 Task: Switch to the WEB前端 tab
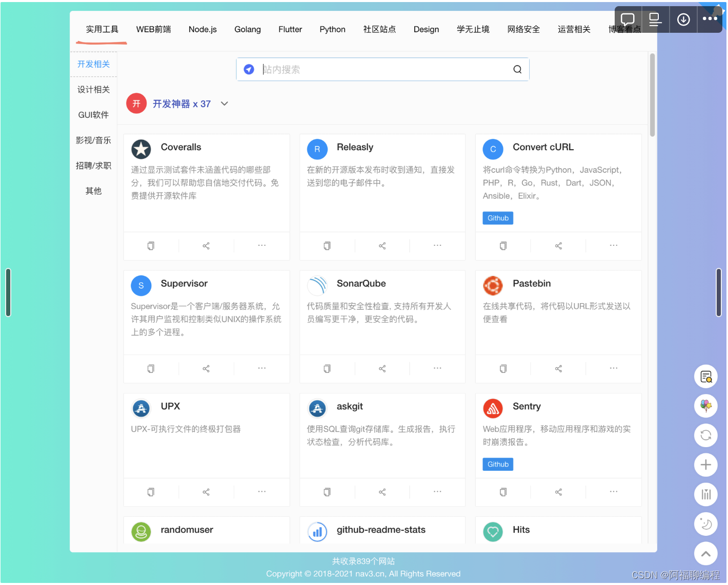click(154, 30)
